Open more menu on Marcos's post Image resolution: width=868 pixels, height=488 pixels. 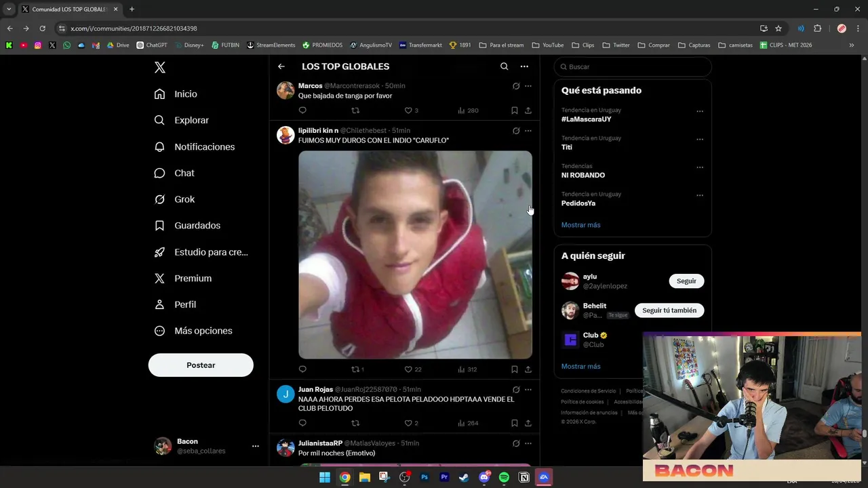pos(528,86)
